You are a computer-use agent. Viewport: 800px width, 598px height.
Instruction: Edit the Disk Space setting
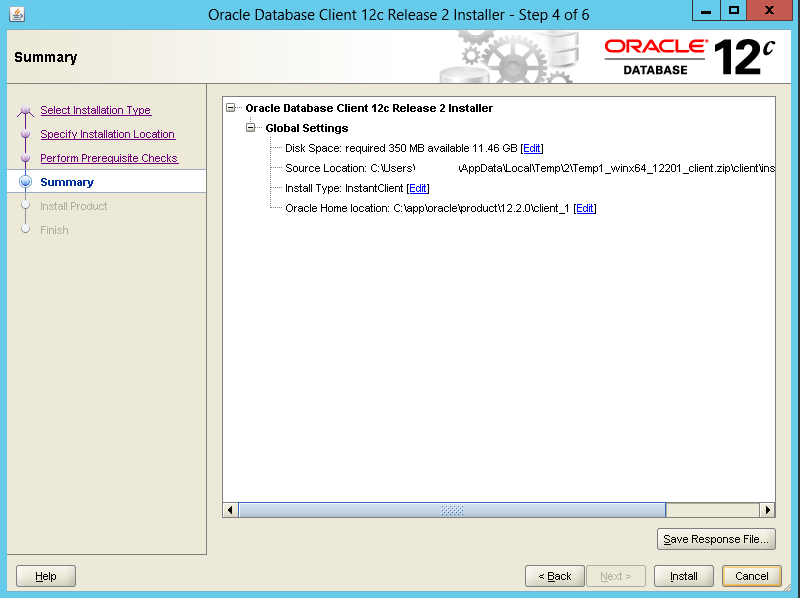pyautogui.click(x=532, y=148)
